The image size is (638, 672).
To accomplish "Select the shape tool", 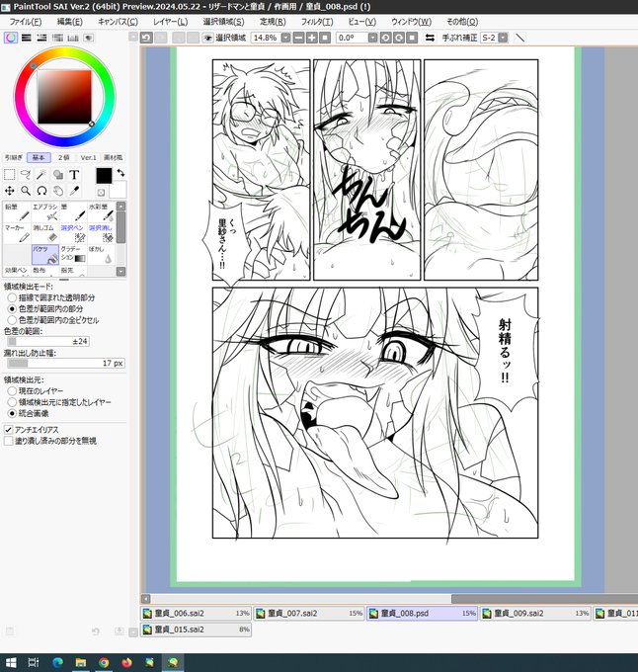I will 58,175.
